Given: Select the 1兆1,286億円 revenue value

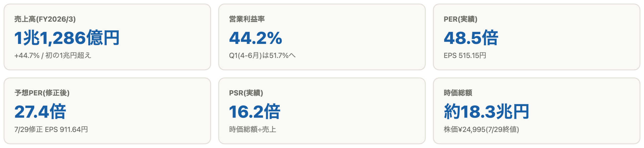Looking at the screenshot, I should 67,38.
